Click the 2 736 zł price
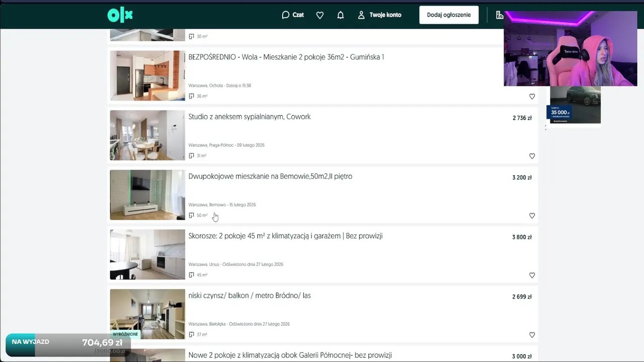The image size is (644, 362). 522,118
